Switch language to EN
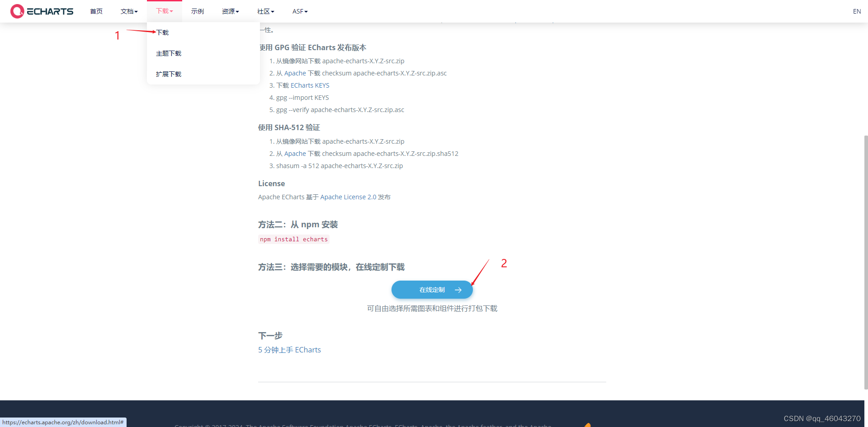The image size is (868, 427). 857,11
